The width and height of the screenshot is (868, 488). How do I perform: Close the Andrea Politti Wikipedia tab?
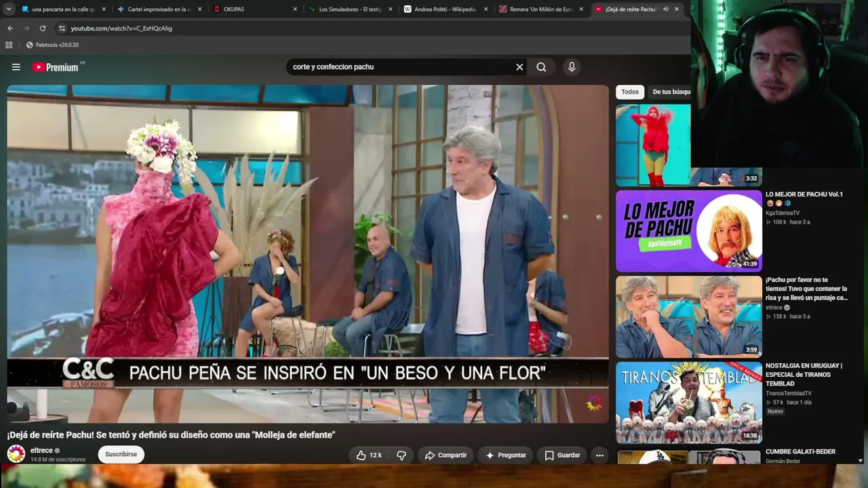pos(486,9)
